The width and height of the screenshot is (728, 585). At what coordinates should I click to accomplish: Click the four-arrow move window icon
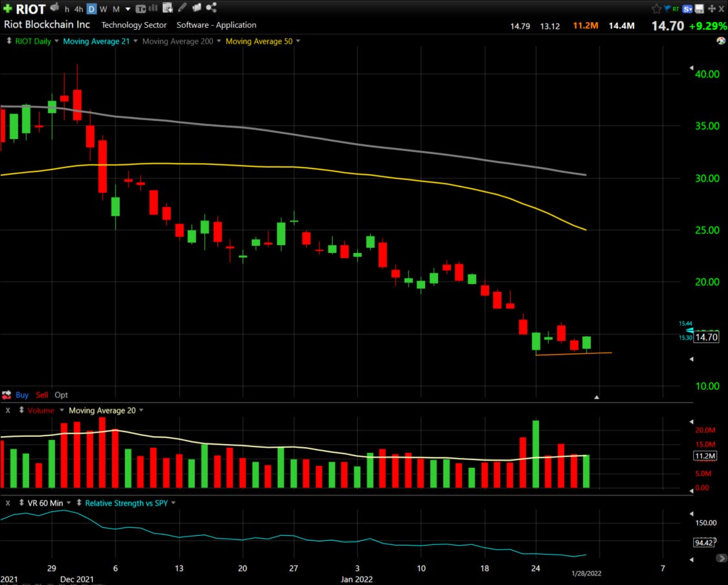[x=711, y=8]
